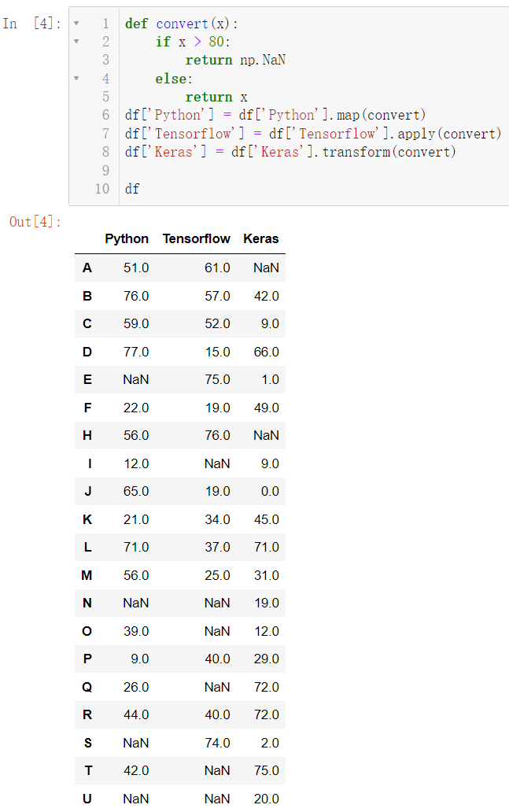Click Tensorflow value 34.0 in row K
Screen dimensions: 509x812
click(x=217, y=519)
